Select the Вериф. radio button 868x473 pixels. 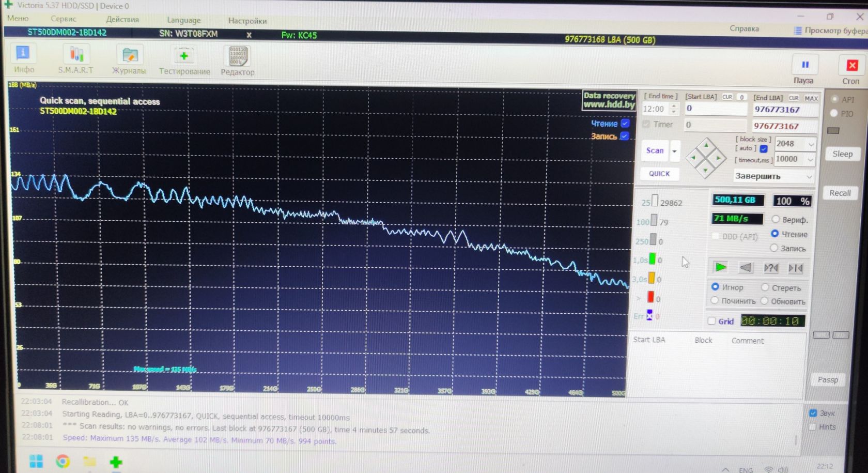[776, 219]
